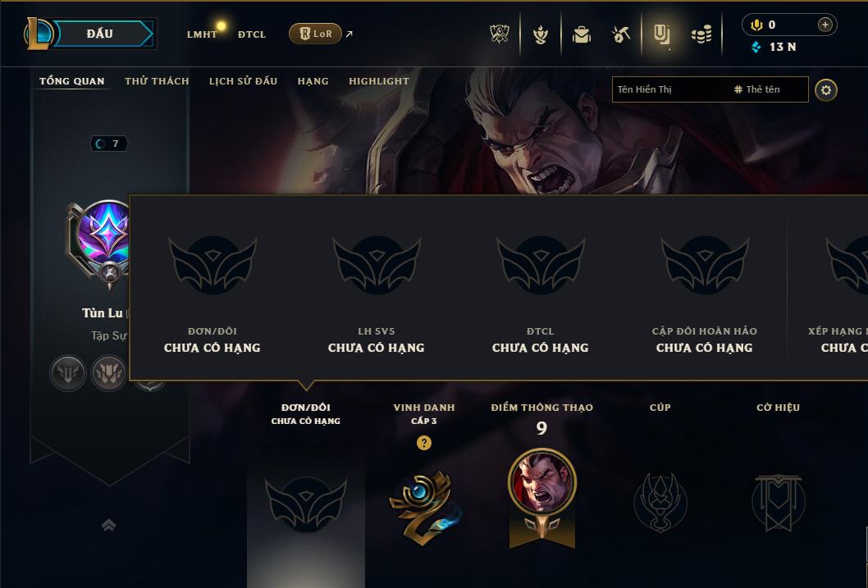Click the profile settings gear icon
This screenshot has height=588, width=868.
826,90
